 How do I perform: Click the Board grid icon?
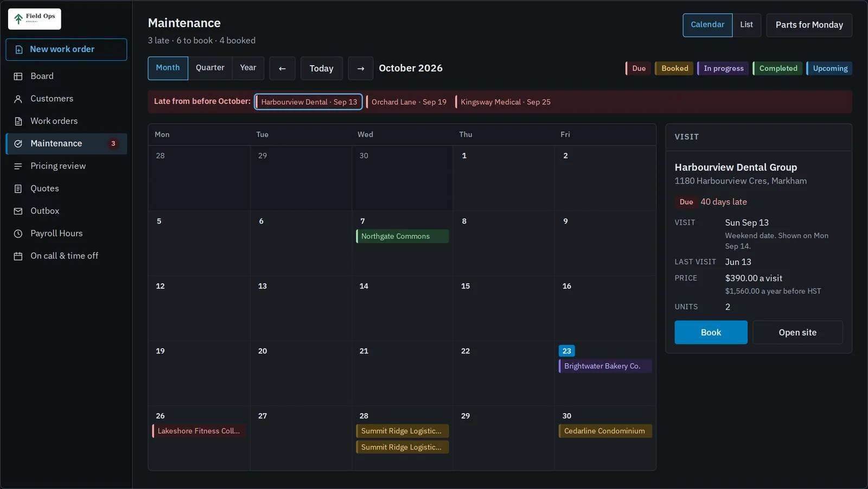pyautogui.click(x=18, y=77)
